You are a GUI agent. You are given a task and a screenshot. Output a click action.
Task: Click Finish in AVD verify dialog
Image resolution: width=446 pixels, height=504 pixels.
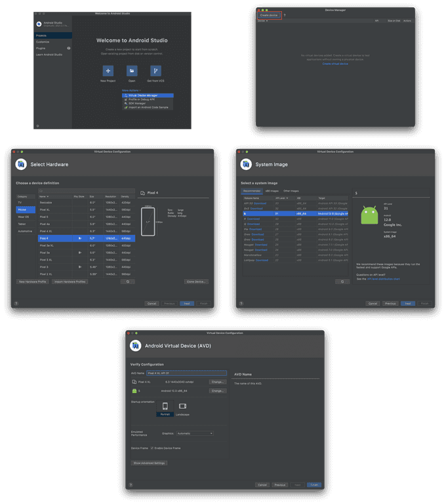(x=314, y=485)
